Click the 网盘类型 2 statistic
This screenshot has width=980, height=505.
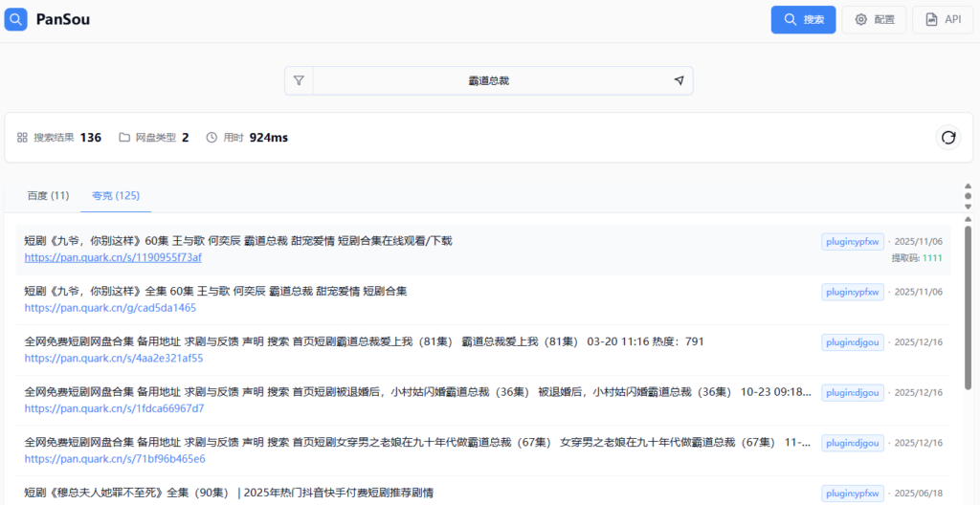tap(154, 138)
